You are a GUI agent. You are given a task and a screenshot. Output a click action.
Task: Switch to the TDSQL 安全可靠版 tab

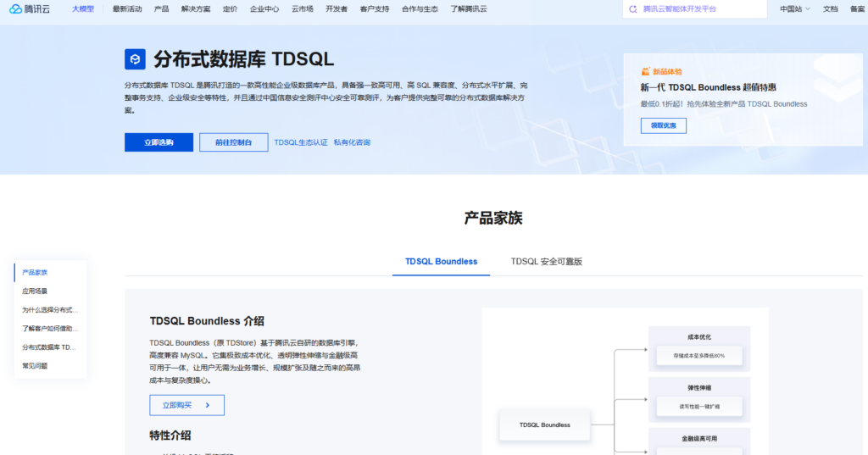click(x=547, y=261)
